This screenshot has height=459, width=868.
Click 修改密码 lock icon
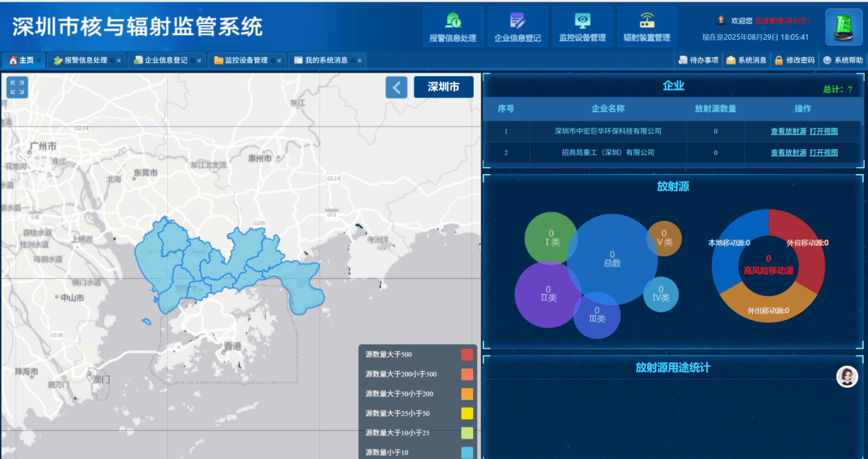(x=795, y=60)
